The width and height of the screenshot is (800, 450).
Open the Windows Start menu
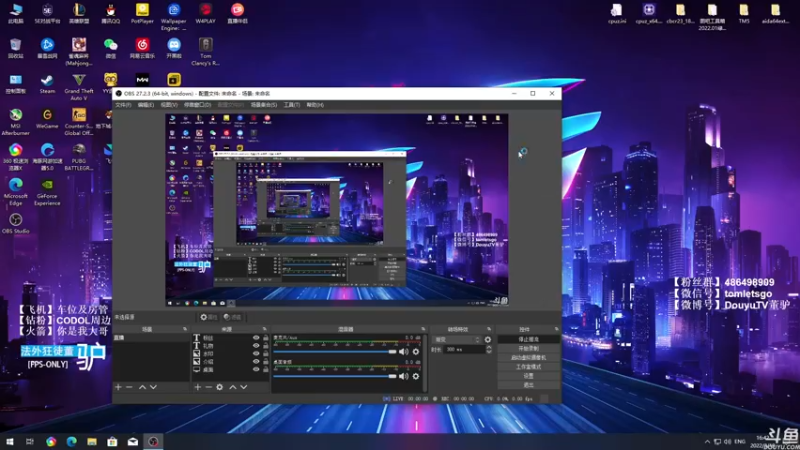point(10,442)
